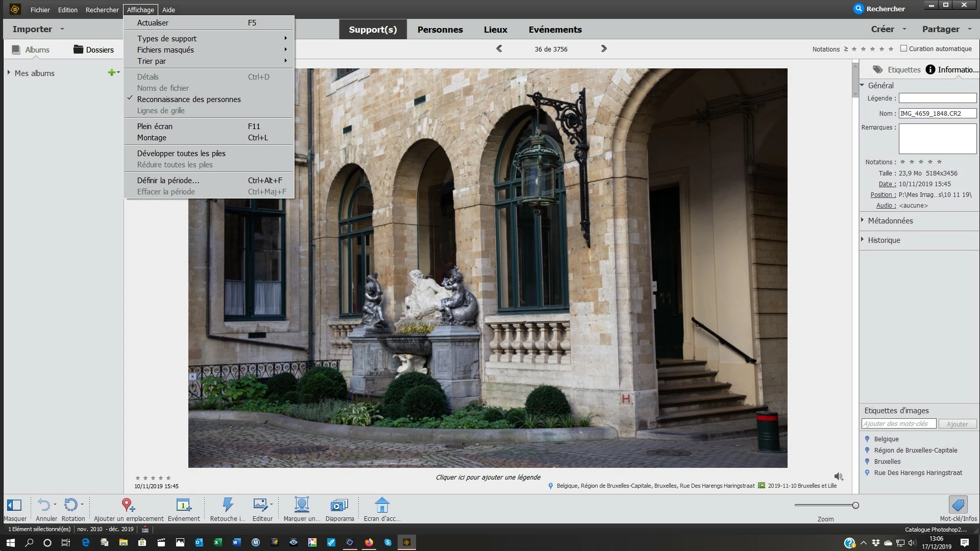980x551 pixels.
Task: Select Plein écran from the Affichage menu
Action: [155, 127]
